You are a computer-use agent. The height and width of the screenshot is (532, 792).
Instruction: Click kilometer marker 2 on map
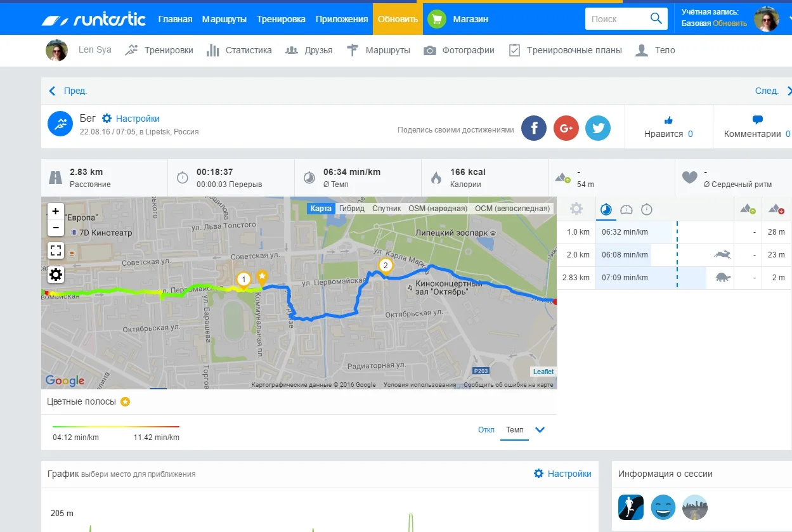click(385, 266)
